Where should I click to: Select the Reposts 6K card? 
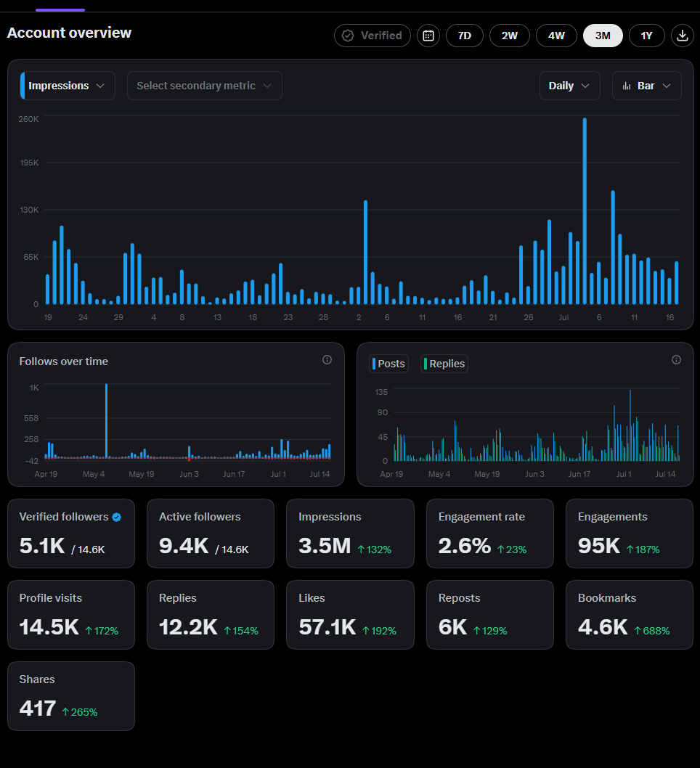click(x=490, y=615)
